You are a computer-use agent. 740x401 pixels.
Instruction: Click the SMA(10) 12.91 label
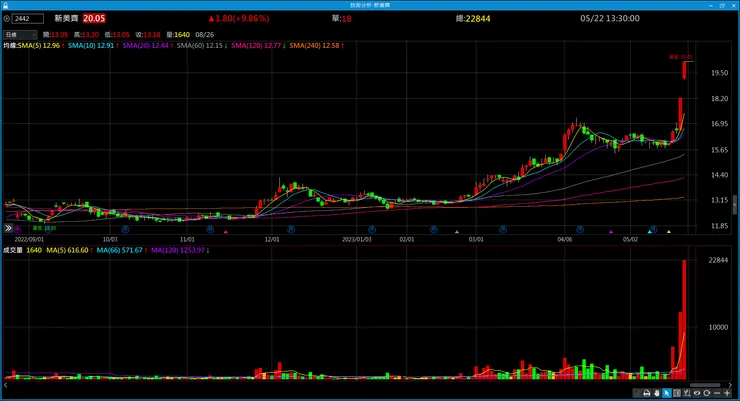[x=91, y=46]
